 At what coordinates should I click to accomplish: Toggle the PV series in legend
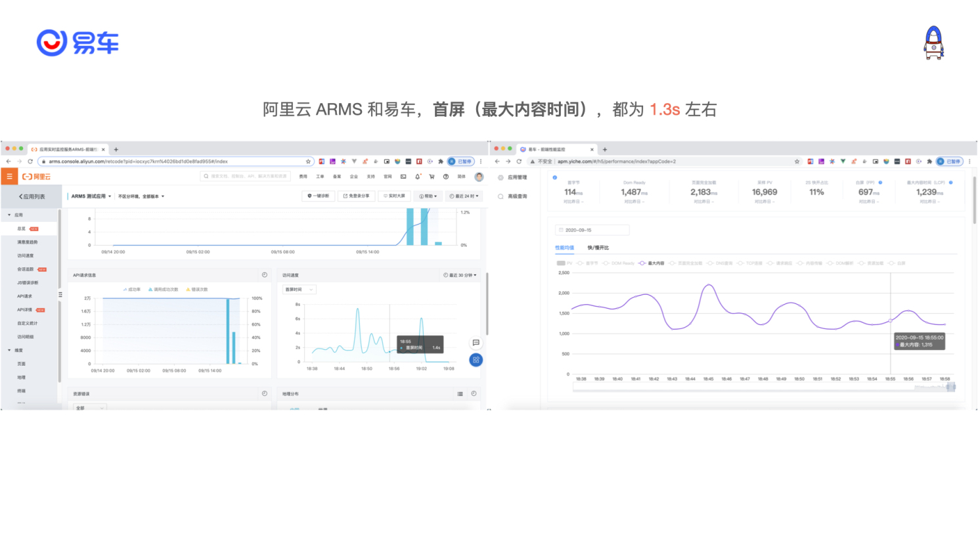[565, 263]
